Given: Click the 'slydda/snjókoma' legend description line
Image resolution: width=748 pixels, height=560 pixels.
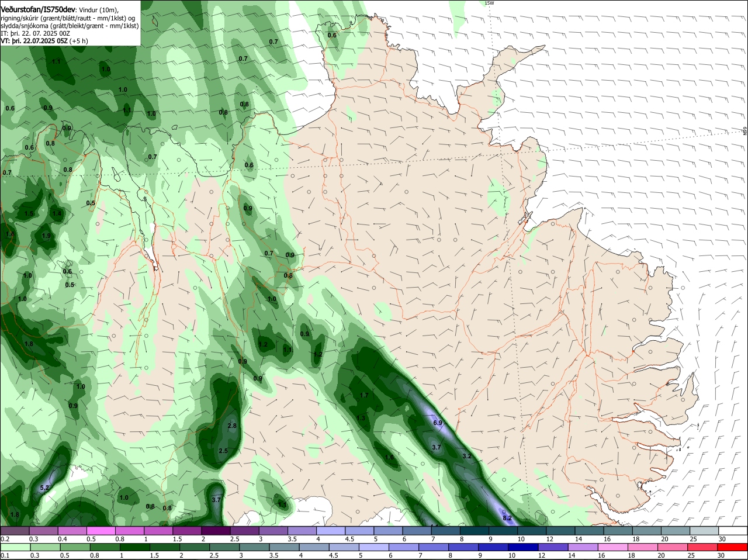Looking at the screenshot, I should 70,26.
